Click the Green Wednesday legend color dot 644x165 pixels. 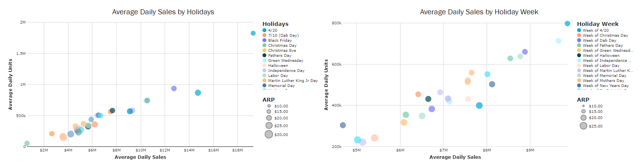coord(264,60)
